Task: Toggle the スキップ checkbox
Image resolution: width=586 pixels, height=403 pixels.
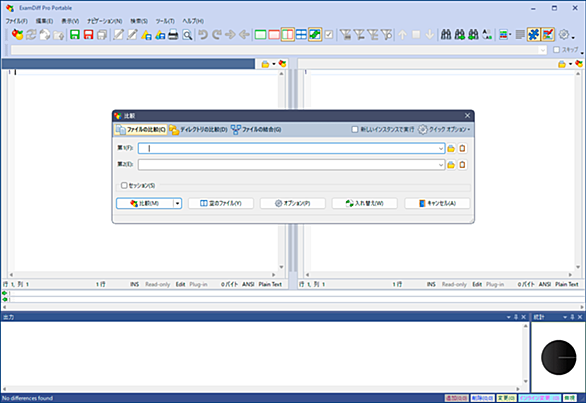Action: pos(556,50)
